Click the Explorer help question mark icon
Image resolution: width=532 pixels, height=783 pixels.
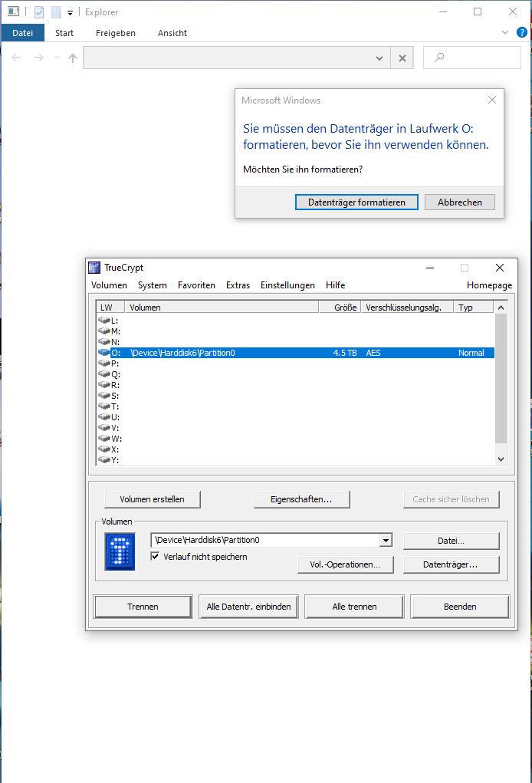(x=521, y=32)
